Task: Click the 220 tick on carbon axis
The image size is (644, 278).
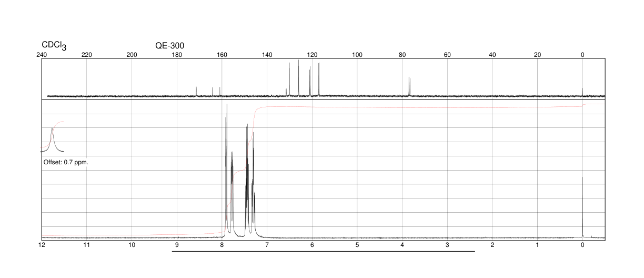Action: [x=87, y=55]
